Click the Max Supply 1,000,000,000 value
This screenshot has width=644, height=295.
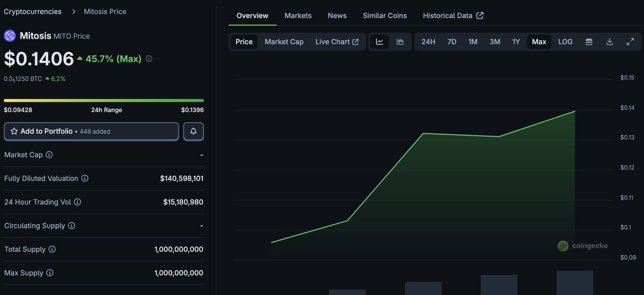(x=179, y=273)
